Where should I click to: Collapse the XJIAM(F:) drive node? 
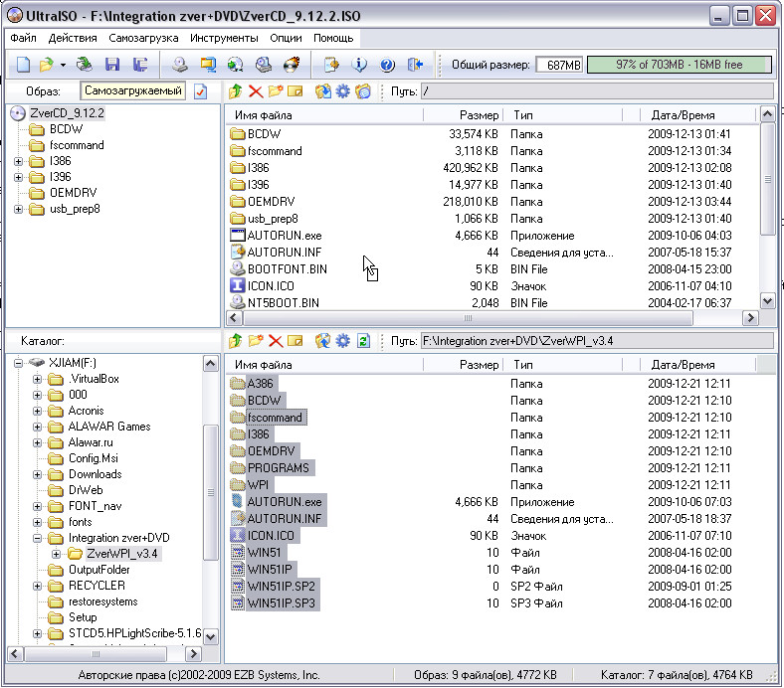point(19,363)
